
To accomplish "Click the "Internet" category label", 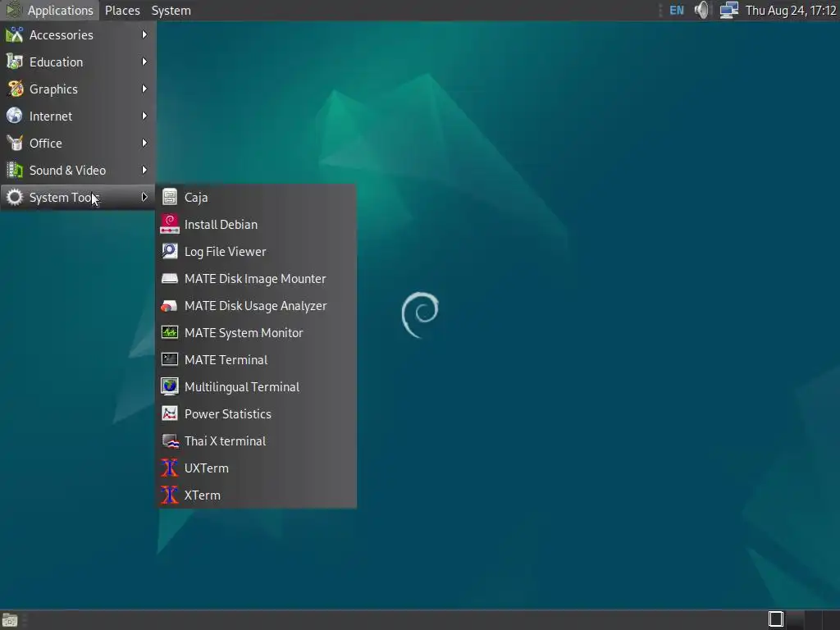I will (x=50, y=116).
